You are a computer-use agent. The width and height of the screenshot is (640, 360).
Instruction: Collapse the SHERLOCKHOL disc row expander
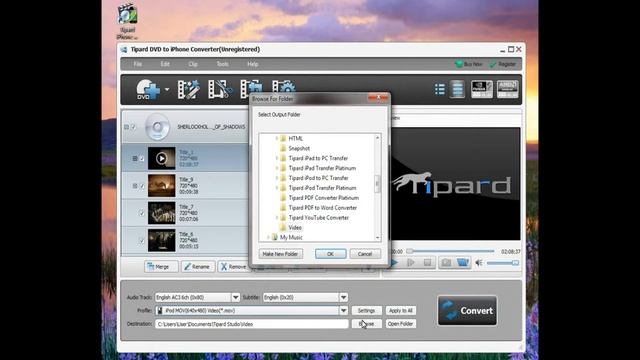(127, 127)
